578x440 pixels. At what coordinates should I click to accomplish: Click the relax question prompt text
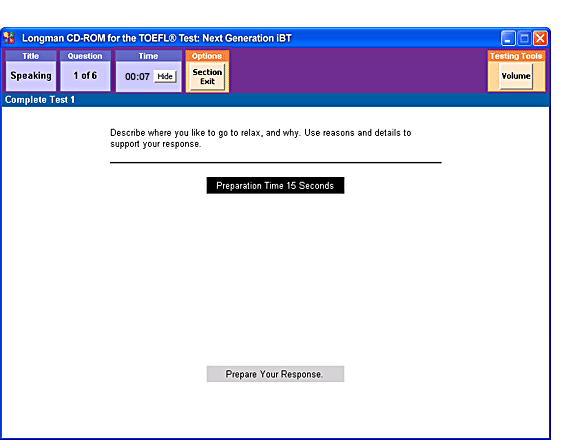(x=261, y=138)
